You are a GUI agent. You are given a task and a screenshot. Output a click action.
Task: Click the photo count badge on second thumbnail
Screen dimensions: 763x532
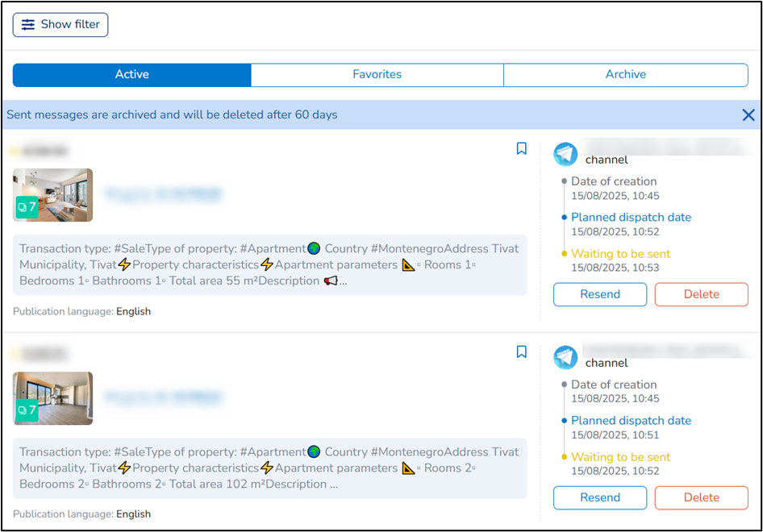(27, 410)
